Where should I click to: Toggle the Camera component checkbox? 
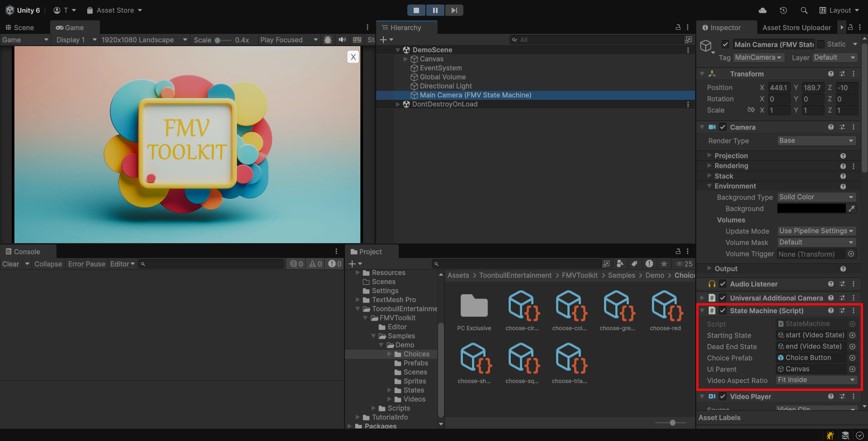[722, 127]
